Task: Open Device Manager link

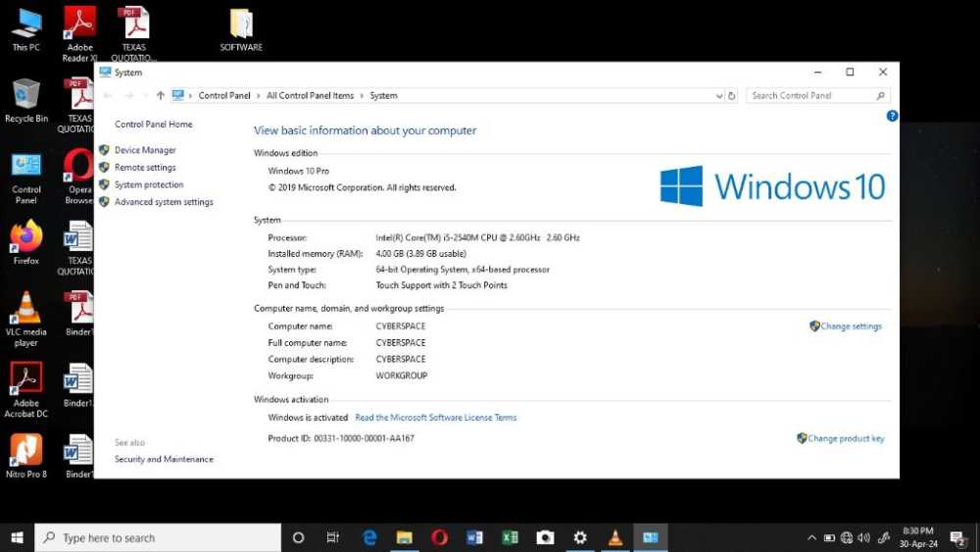Action: [145, 150]
